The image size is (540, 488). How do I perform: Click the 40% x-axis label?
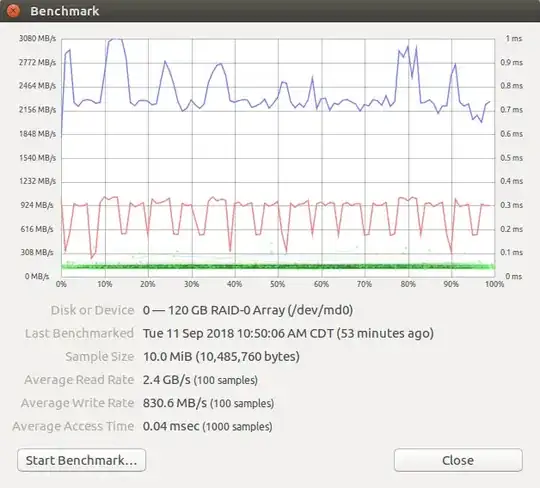coord(235,284)
